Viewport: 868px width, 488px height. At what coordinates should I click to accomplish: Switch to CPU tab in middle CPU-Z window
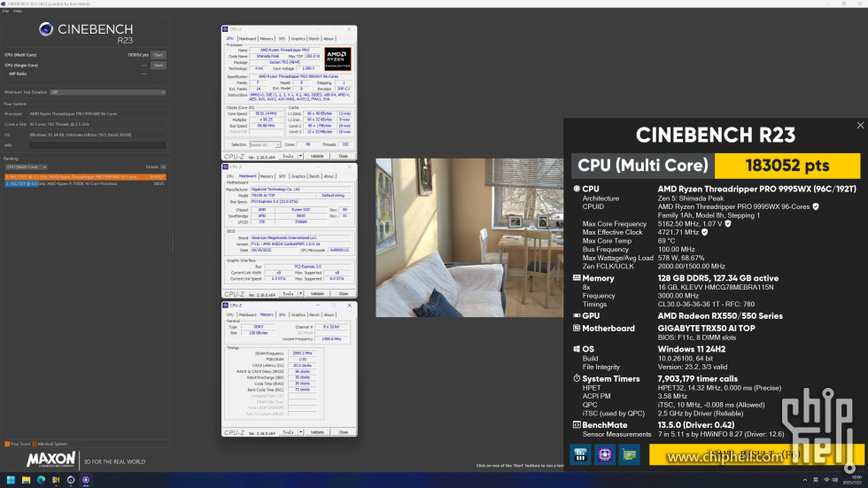click(229, 176)
